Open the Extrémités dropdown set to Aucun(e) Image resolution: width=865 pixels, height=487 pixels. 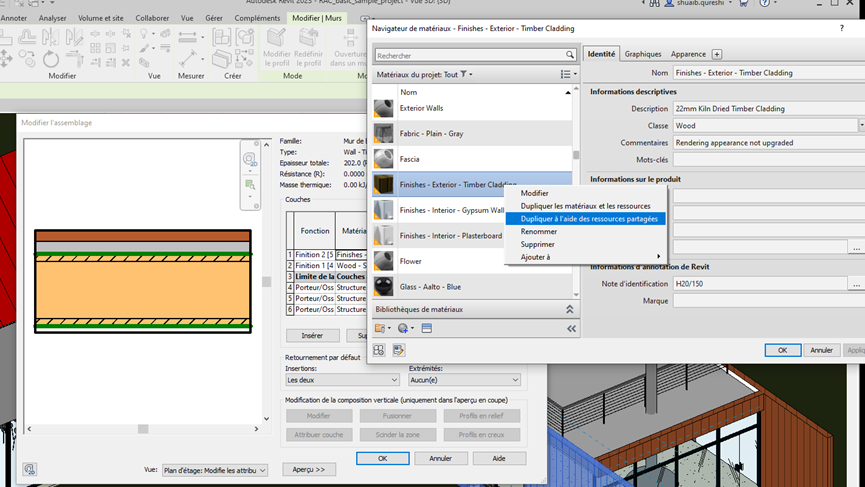coord(464,380)
